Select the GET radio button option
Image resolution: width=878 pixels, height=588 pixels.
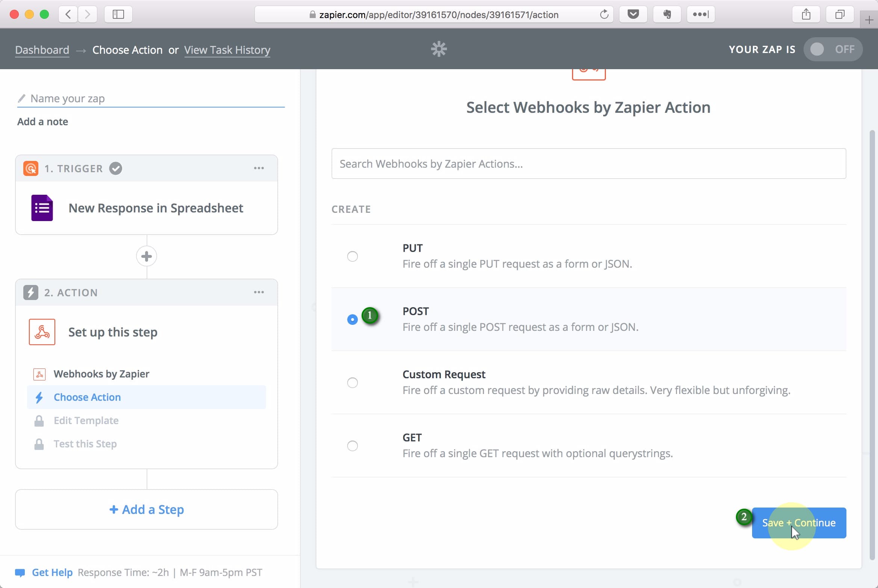click(352, 446)
